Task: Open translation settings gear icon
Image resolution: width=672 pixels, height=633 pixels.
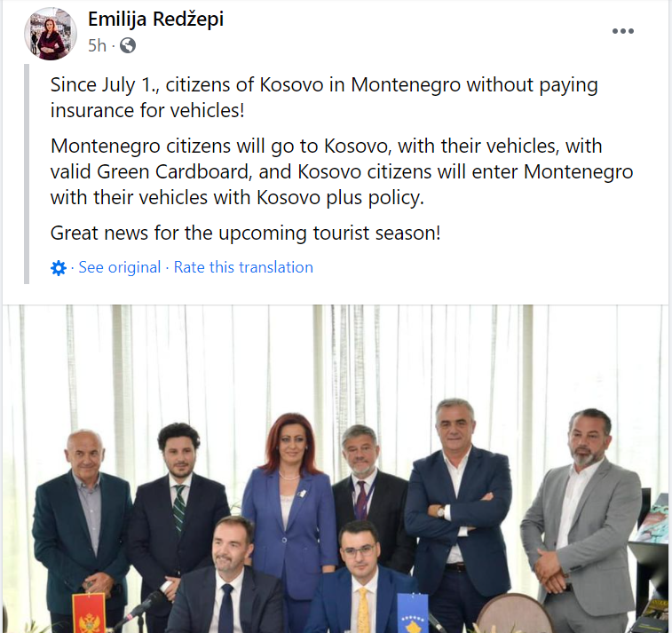Action: [x=59, y=268]
